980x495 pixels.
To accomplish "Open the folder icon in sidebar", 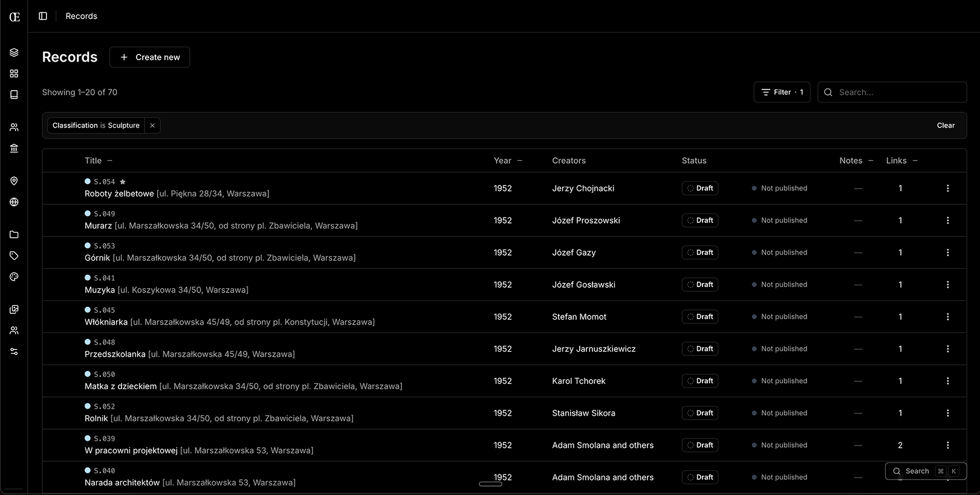I will point(14,235).
